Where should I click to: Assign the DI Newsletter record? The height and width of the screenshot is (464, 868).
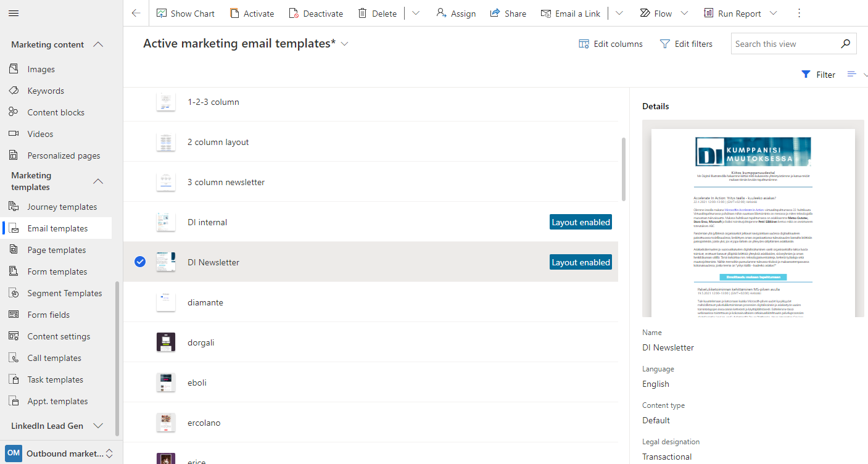[455, 13]
